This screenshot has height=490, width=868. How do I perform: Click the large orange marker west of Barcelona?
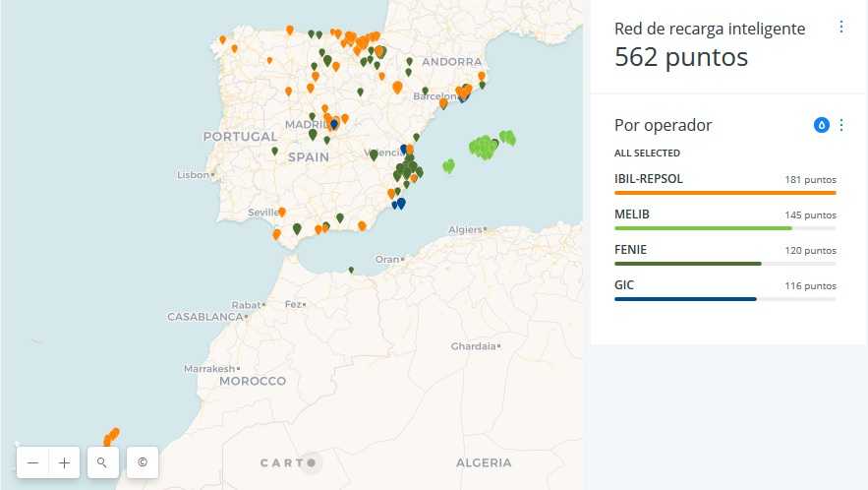tap(397, 87)
